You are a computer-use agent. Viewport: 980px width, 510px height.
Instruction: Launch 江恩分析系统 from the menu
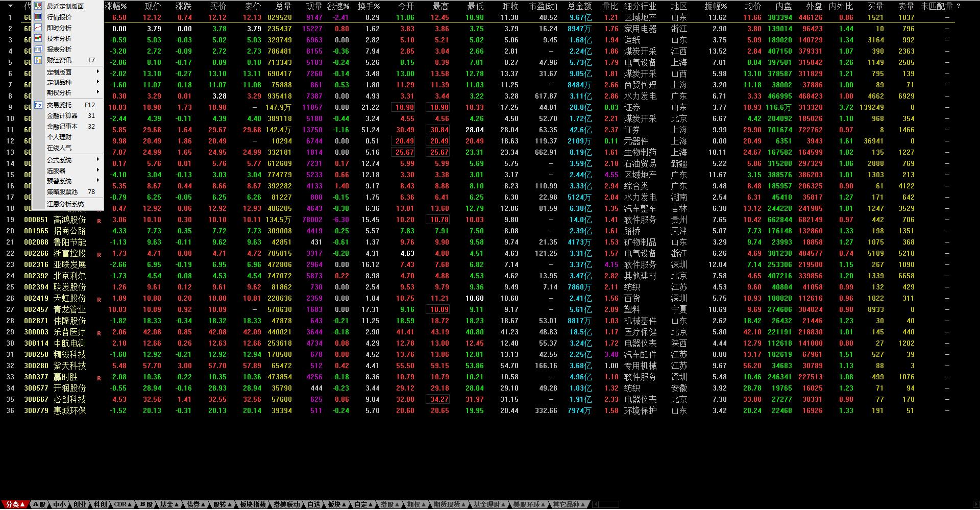(68, 204)
